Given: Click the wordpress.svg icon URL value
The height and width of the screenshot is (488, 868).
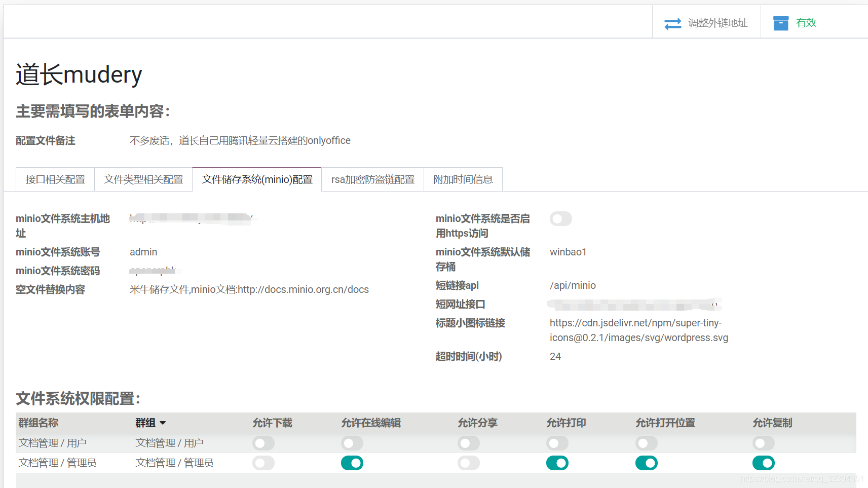Looking at the screenshot, I should coord(638,330).
